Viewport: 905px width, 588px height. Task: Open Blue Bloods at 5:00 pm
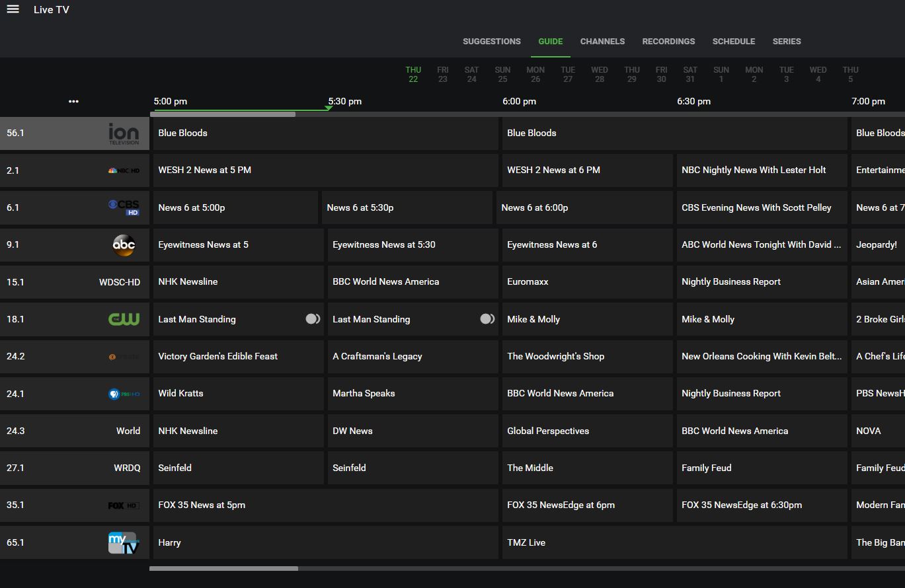(325, 133)
